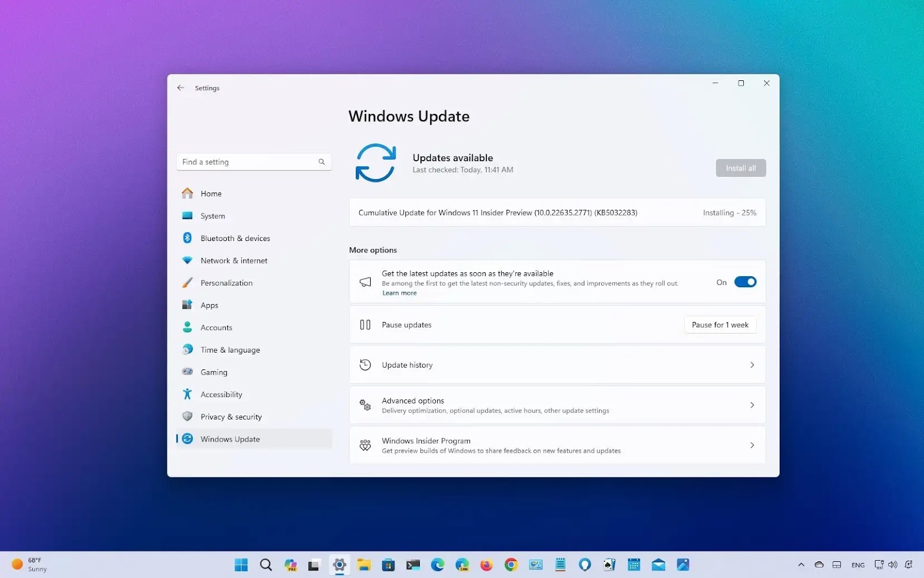Click the Windows Insider Program hearts icon
The image size is (924, 578).
click(x=365, y=445)
